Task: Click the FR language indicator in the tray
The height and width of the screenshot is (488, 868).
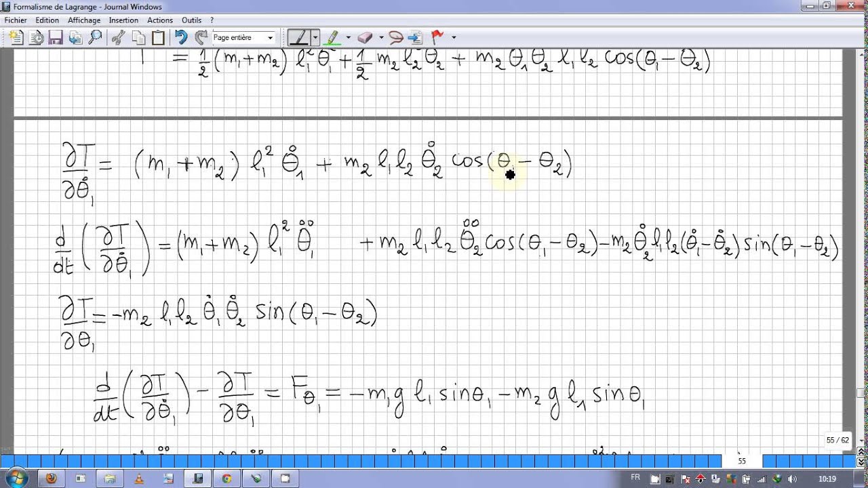Action: [x=635, y=477]
